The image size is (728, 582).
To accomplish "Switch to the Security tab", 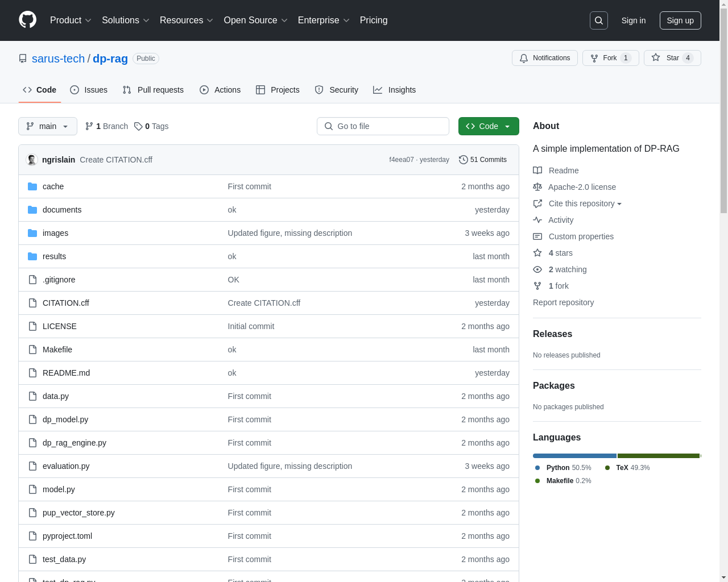I will point(336,90).
